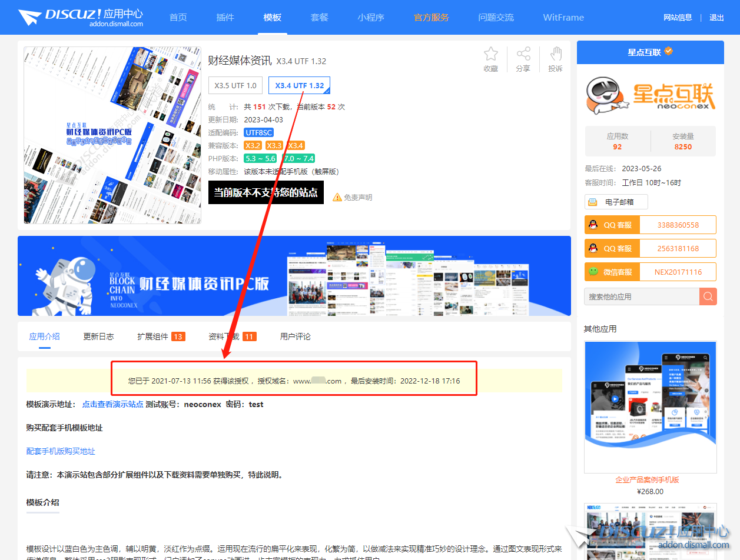Open the 企业产品案例手机版 thumbnail
Screen dimensions: 740x560
[x=651, y=407]
